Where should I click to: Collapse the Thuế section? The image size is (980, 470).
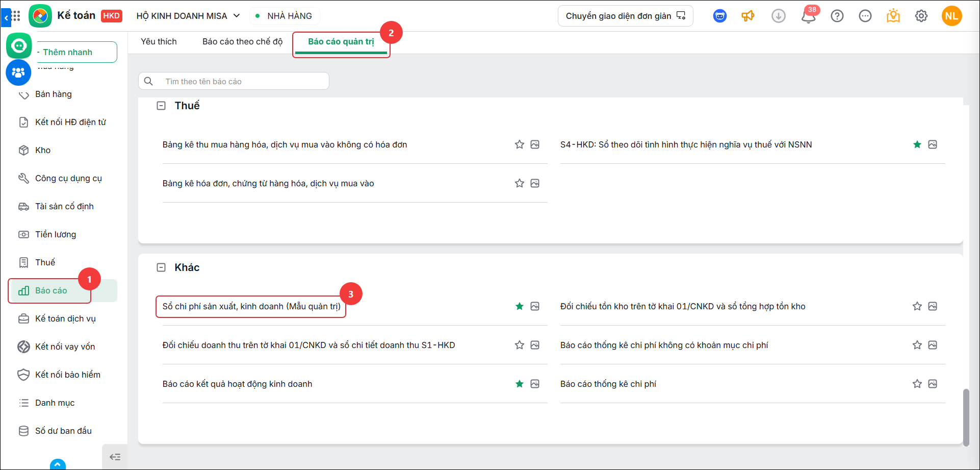click(161, 106)
